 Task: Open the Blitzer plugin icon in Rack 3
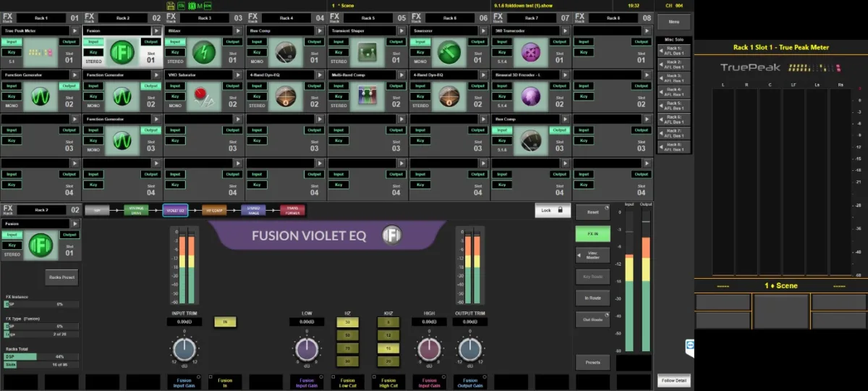click(203, 53)
